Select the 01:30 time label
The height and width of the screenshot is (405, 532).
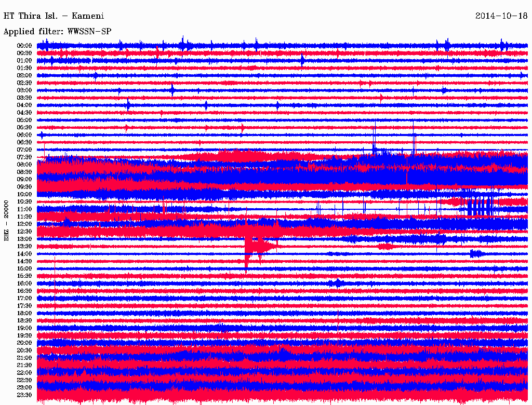[x=24, y=68]
